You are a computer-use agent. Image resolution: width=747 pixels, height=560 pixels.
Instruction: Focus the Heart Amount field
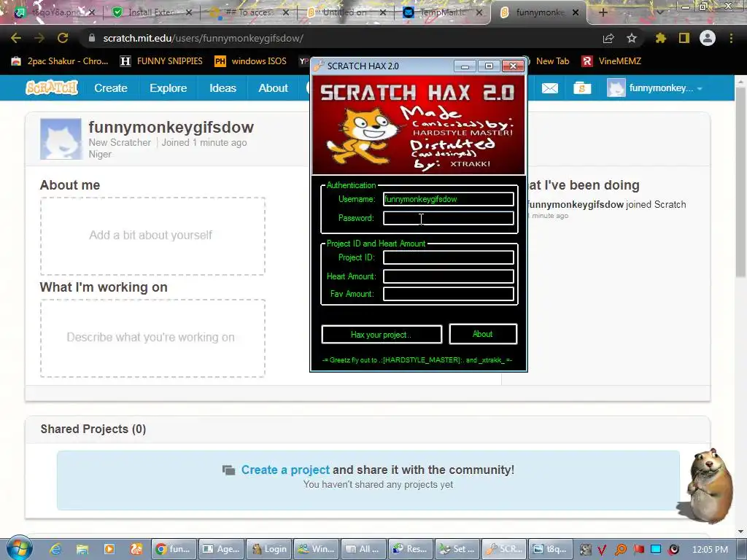pyautogui.click(x=449, y=276)
